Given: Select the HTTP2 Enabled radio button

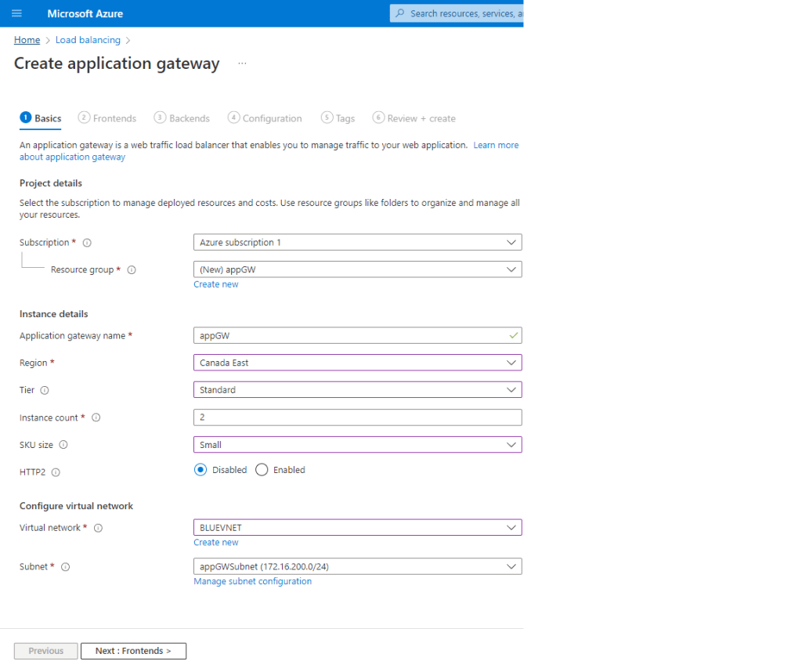Looking at the screenshot, I should coord(262,470).
